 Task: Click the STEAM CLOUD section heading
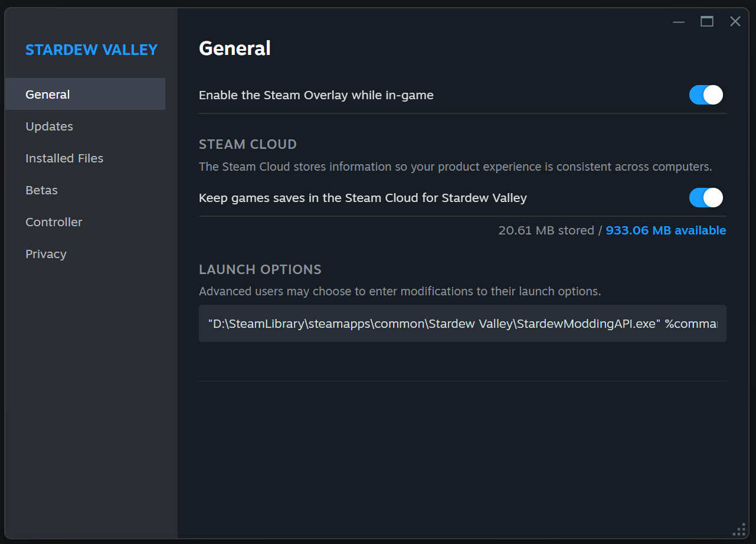pyautogui.click(x=247, y=144)
